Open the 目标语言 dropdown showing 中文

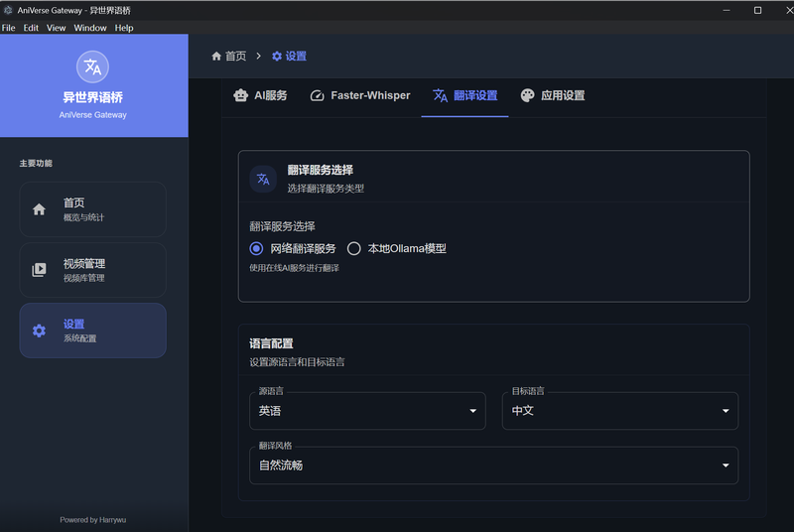(619, 411)
